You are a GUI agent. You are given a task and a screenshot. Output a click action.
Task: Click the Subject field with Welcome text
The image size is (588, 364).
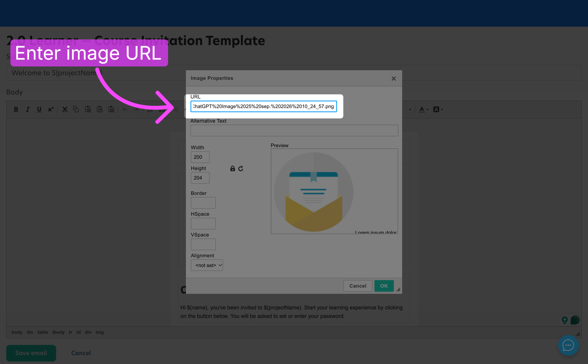click(x=294, y=73)
